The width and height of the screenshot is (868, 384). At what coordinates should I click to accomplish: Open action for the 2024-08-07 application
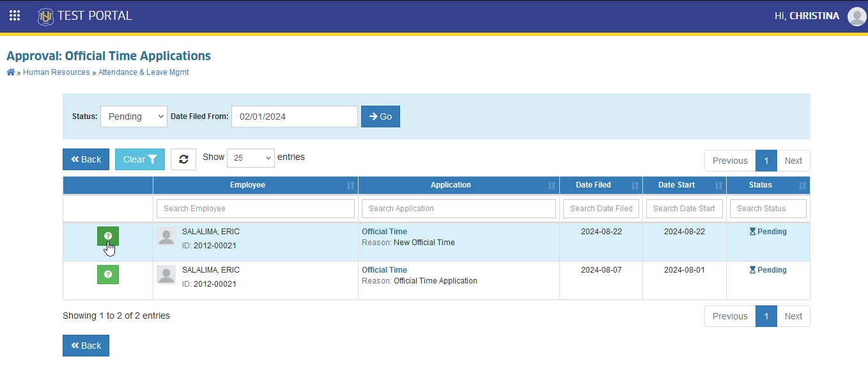tap(108, 275)
